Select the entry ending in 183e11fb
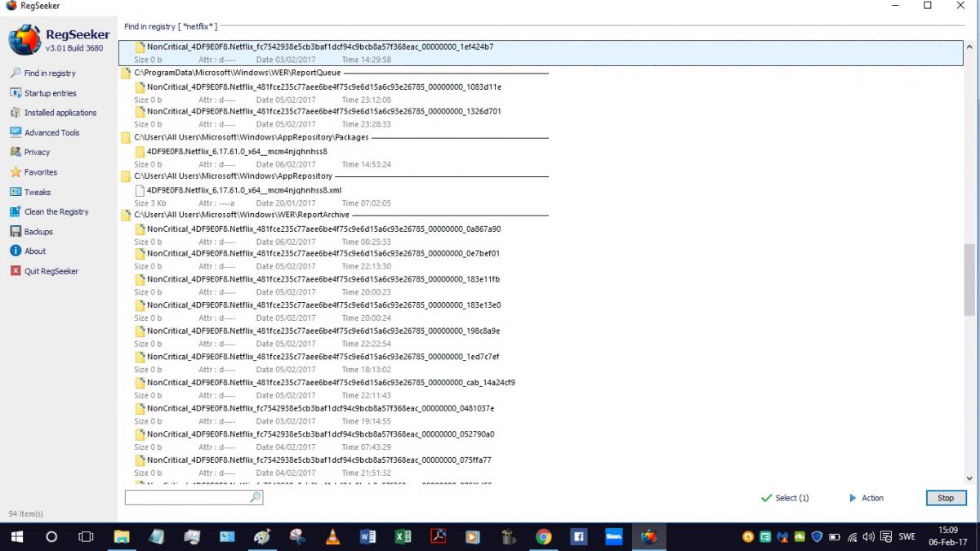This screenshot has height=551, width=980. (x=323, y=280)
